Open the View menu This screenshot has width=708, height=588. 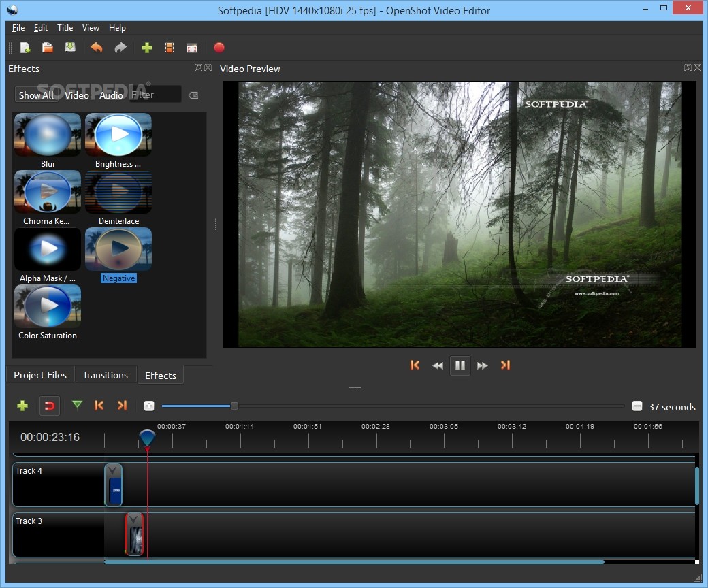click(91, 28)
